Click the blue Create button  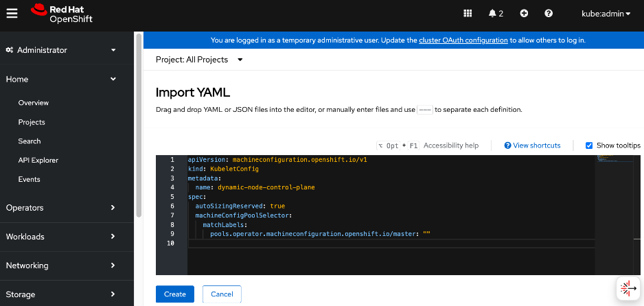click(x=174, y=294)
